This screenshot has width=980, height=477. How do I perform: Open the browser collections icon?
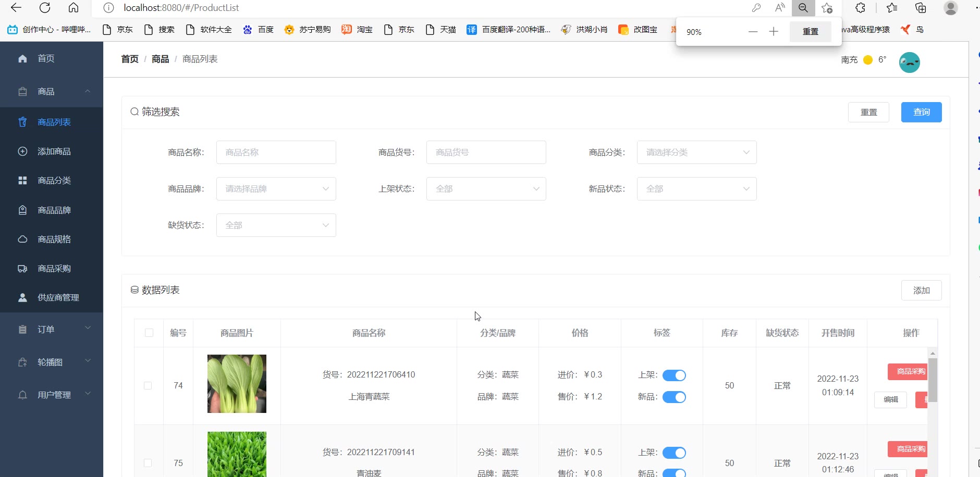pyautogui.click(x=921, y=8)
